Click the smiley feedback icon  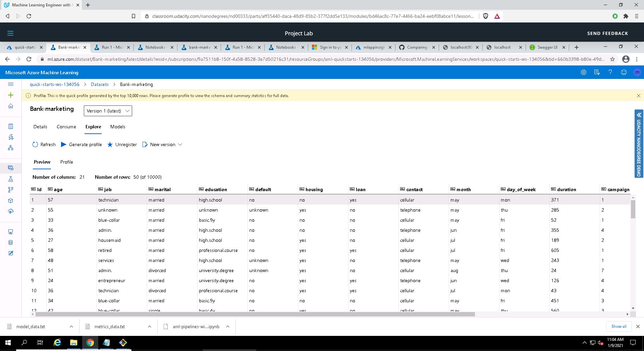624,73
